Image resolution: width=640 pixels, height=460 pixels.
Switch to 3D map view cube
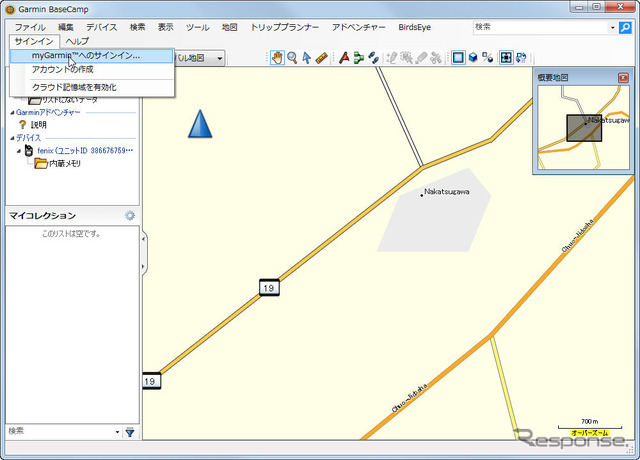pos(473,58)
